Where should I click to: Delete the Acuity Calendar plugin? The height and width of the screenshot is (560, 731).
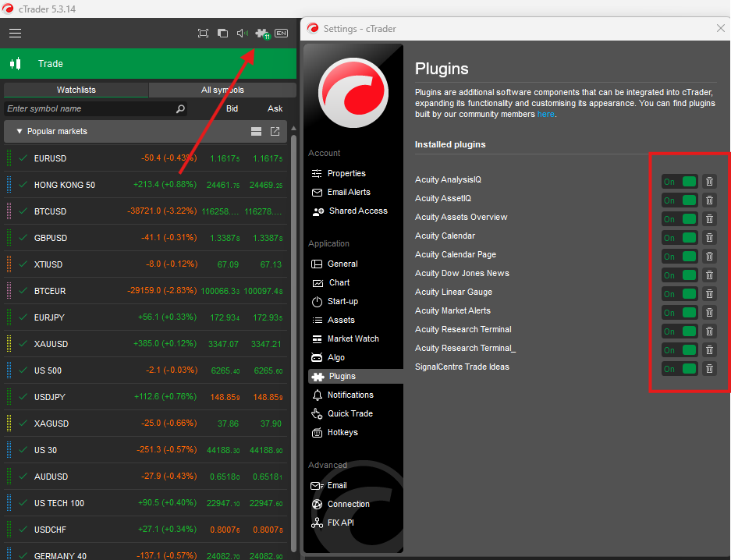click(x=709, y=238)
